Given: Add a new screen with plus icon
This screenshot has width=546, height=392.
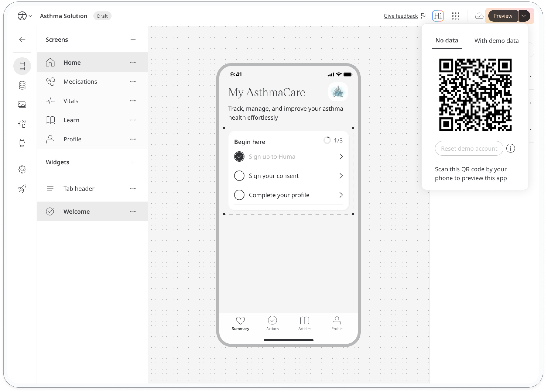Looking at the screenshot, I should [x=133, y=39].
